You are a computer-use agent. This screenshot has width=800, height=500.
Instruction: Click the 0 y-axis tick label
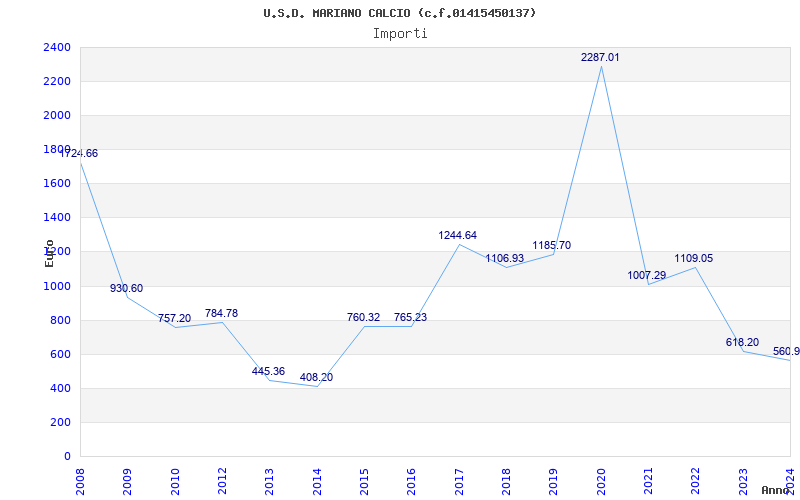click(x=67, y=457)
